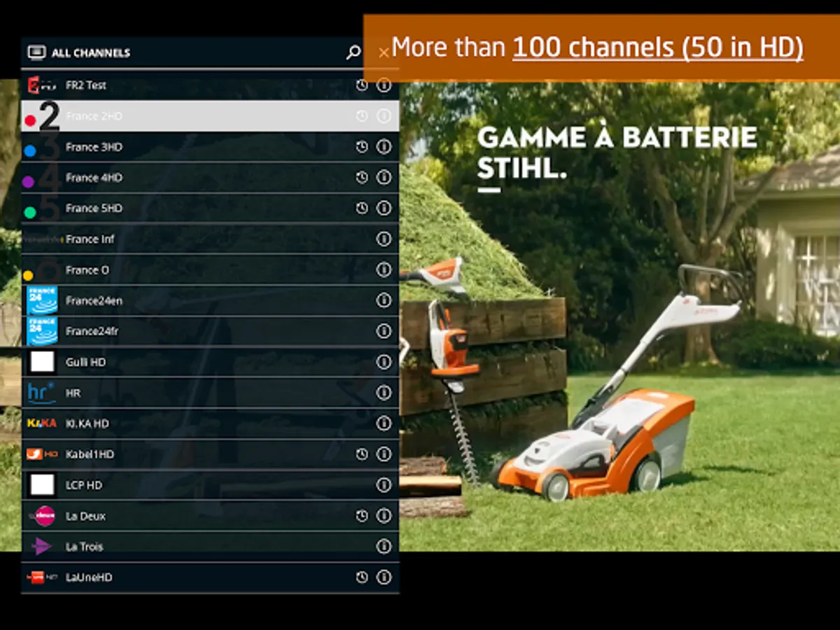
Task: Show info for La Deux
Action: [x=384, y=516]
